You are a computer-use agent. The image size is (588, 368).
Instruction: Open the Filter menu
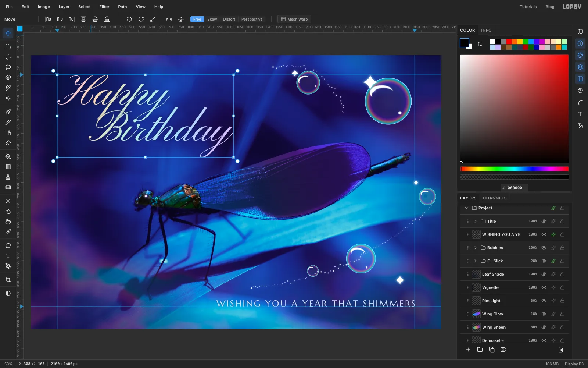[x=104, y=7]
